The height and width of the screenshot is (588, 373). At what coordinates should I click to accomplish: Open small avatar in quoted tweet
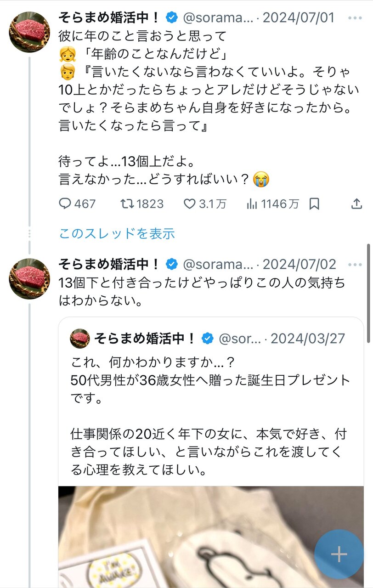[x=80, y=339]
